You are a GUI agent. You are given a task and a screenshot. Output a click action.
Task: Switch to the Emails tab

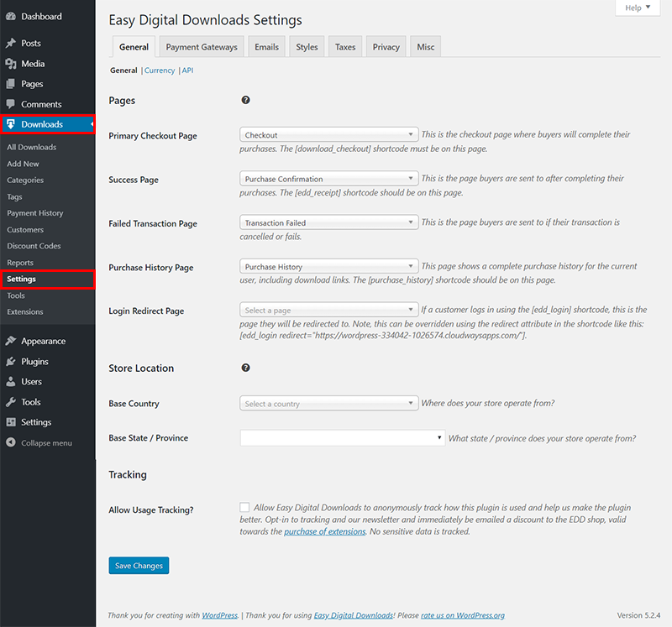(x=266, y=47)
